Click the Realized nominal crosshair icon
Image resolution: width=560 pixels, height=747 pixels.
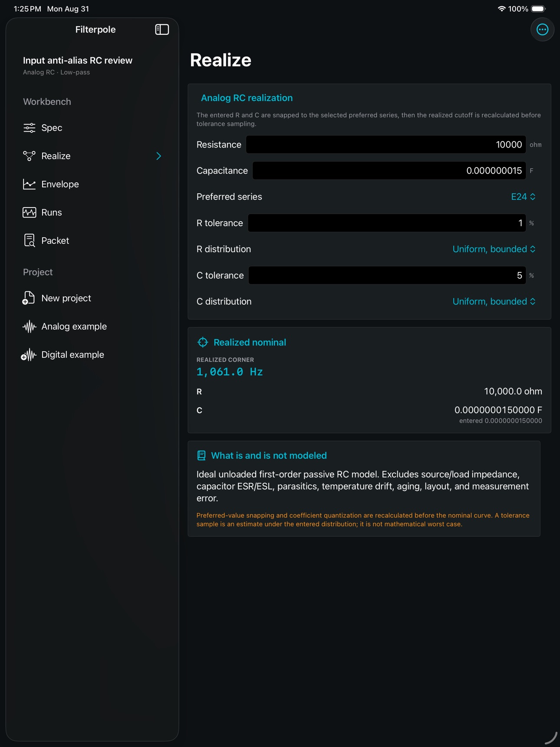click(203, 342)
